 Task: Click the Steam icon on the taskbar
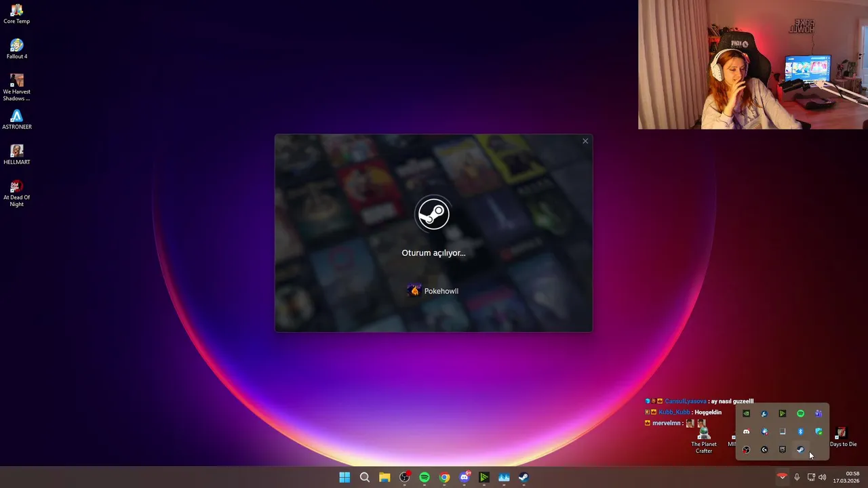(x=524, y=477)
